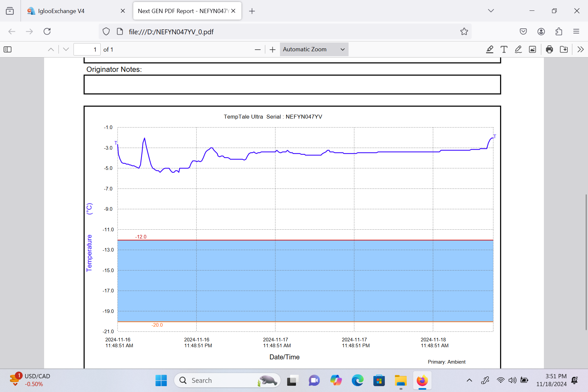Click the taskbar Search box
The height and width of the screenshot is (392, 588).
(x=227, y=380)
